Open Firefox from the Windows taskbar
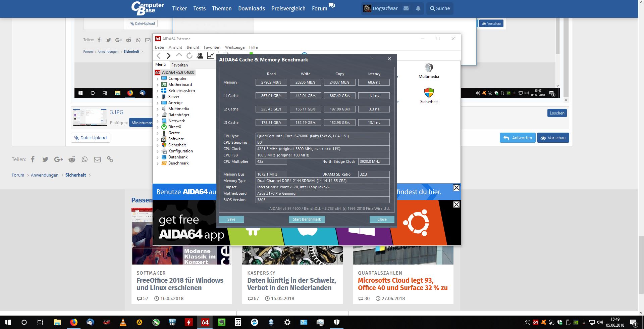The width and height of the screenshot is (644, 329). pos(74,322)
